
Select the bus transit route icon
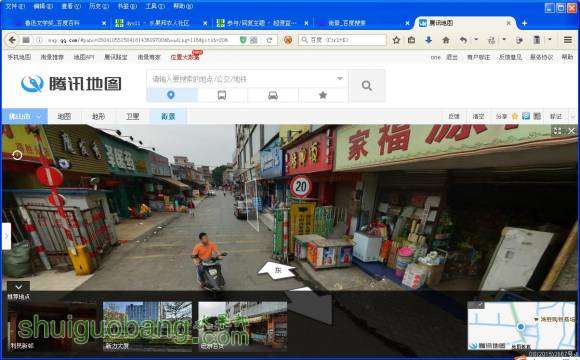pyautogui.click(x=222, y=95)
